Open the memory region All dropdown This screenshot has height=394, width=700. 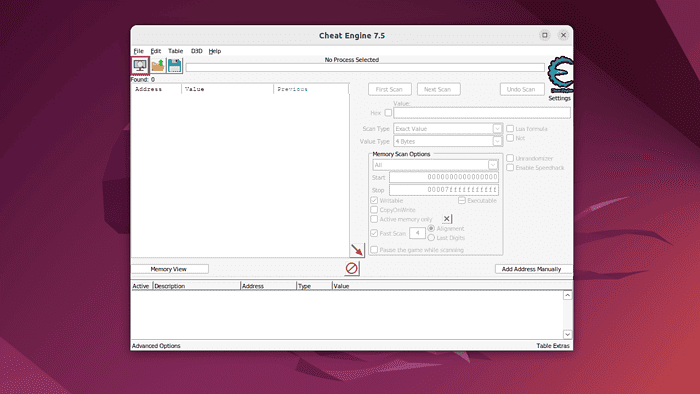(435, 165)
